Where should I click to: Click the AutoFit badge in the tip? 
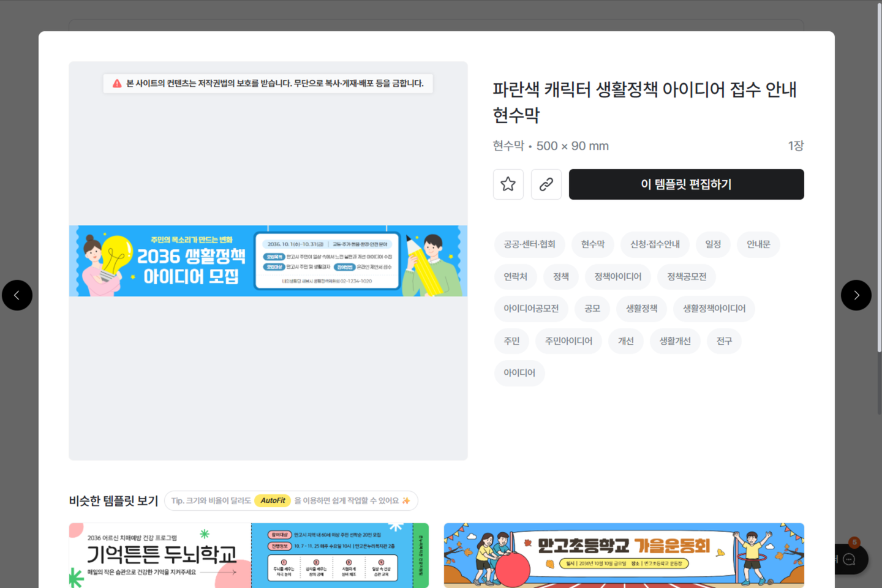[x=273, y=500]
